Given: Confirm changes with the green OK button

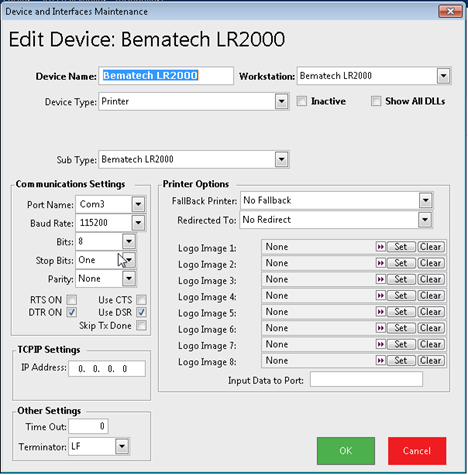Looking at the screenshot, I should [x=346, y=451].
